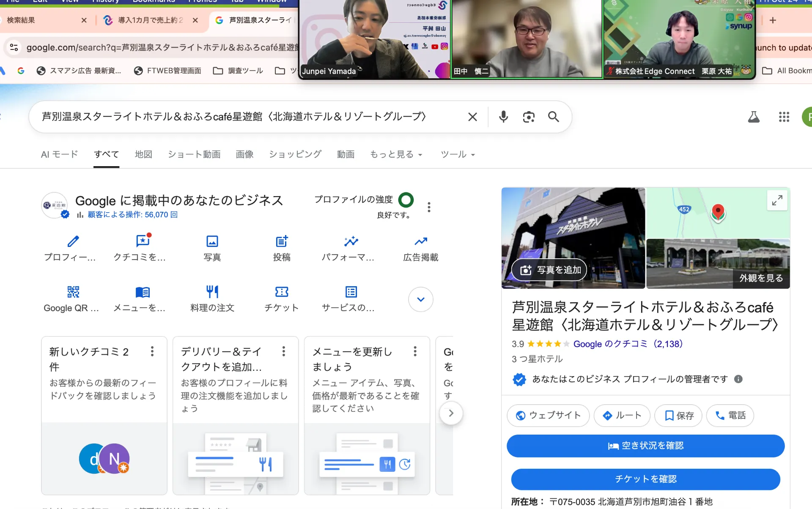This screenshot has width=812, height=509.
Task: Click the 保存 save button
Action: [678, 416]
